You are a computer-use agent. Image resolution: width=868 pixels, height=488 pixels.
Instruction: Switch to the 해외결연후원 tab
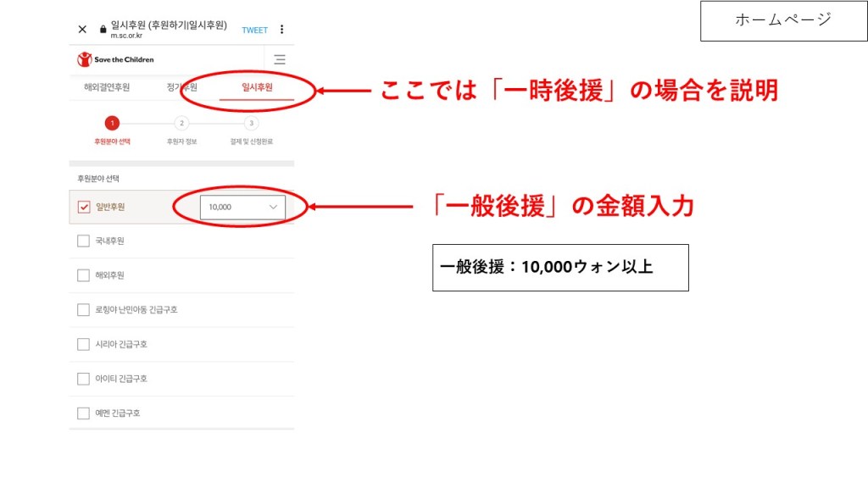(107, 87)
